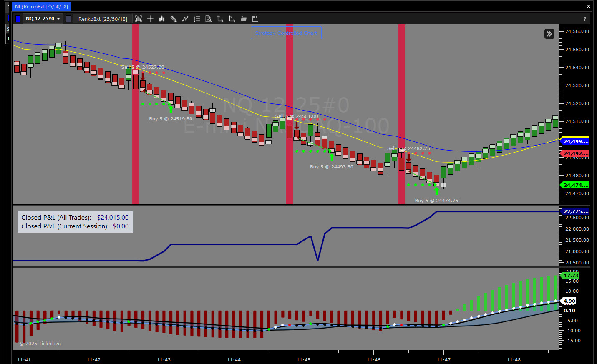Click the save floppy disk icon
Image resolution: width=597 pixels, height=364 pixels.
pyautogui.click(x=255, y=19)
